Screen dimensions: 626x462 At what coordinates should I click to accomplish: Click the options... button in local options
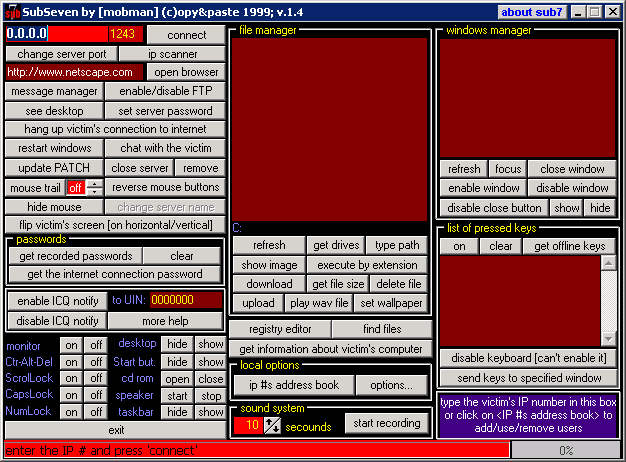[384, 385]
